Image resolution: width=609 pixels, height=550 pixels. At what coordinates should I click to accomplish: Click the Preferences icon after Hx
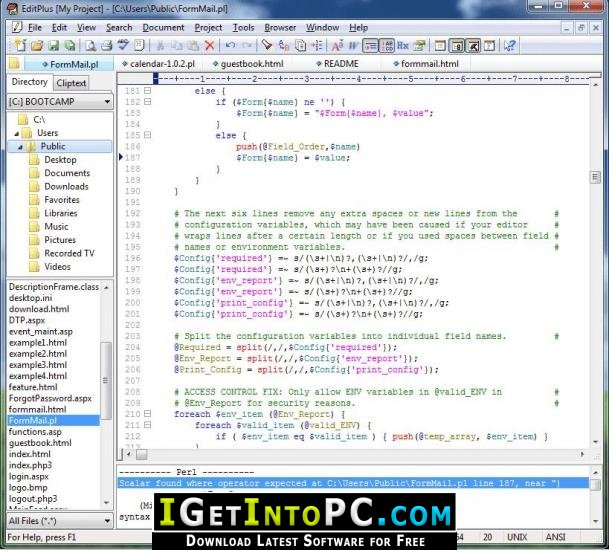click(x=419, y=45)
